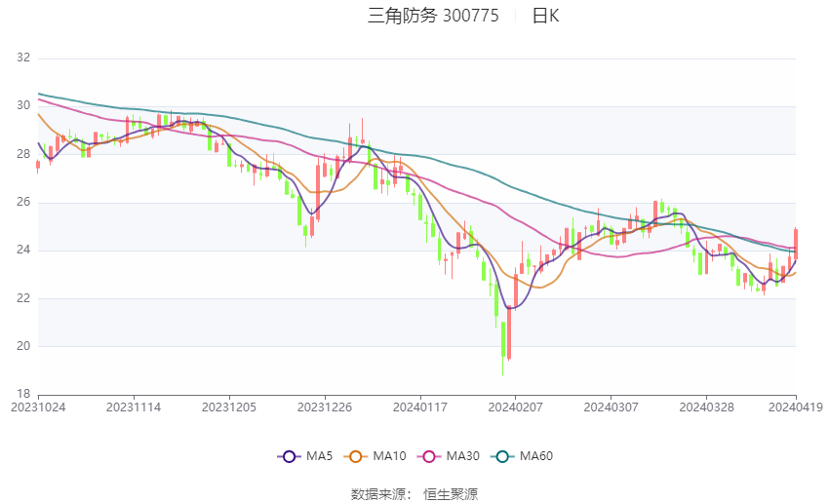Viewport: 829px width, 504px height.
Task: Hide the MA10 line using its legend text
Action: point(389,456)
